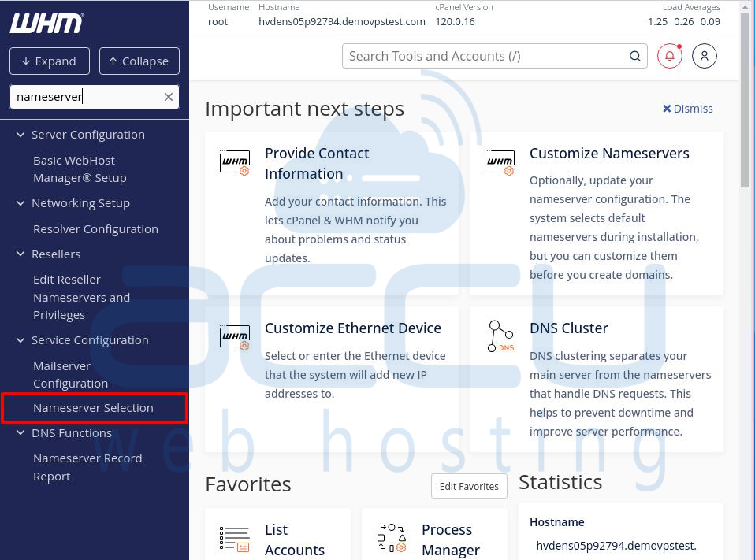The image size is (755, 560).
Task: Open the user account profile icon
Action: pos(705,56)
